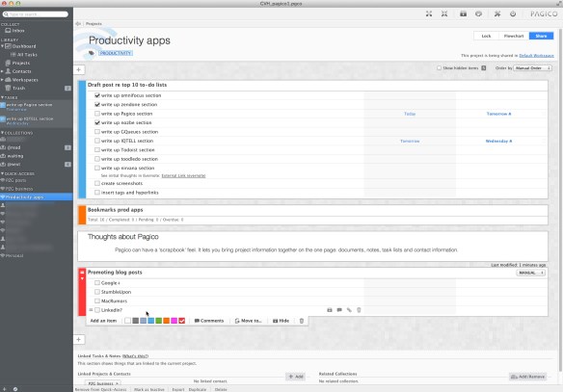Image resolution: width=563 pixels, height=392 pixels.
Task: Enable the Show hidden items checkbox
Action: click(x=440, y=67)
